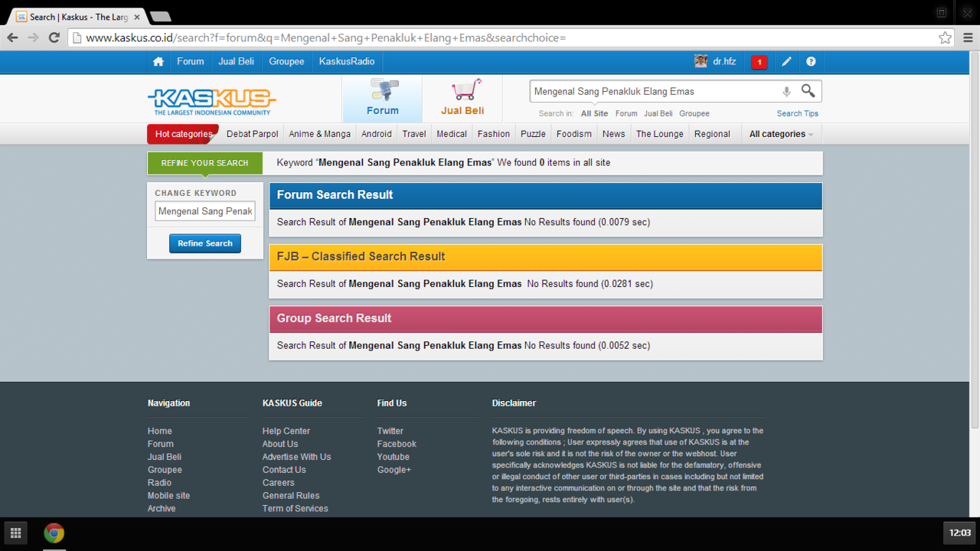Set search scope to All Site
Viewport: 980px width, 551px height.
point(594,113)
